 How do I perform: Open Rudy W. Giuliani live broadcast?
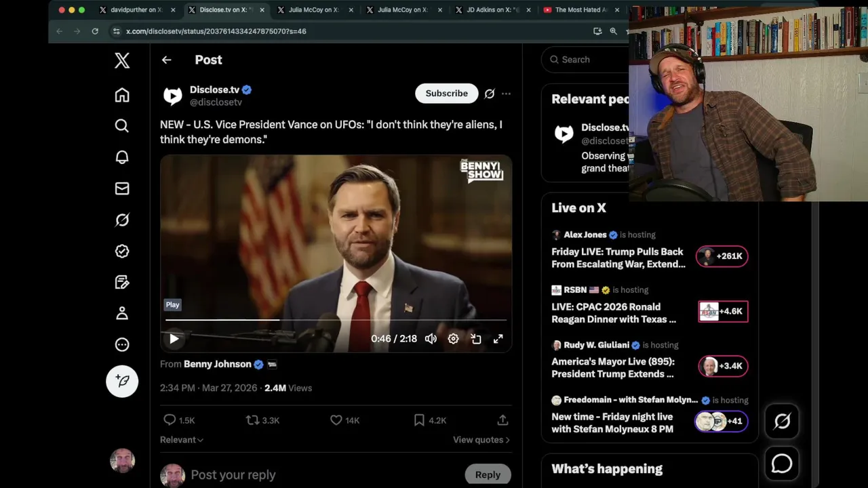click(612, 367)
